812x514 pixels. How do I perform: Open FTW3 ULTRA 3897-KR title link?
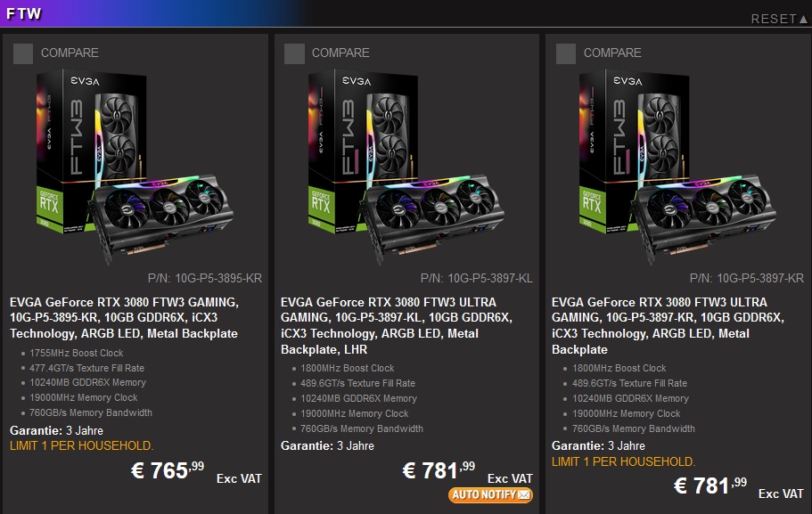tap(668, 325)
